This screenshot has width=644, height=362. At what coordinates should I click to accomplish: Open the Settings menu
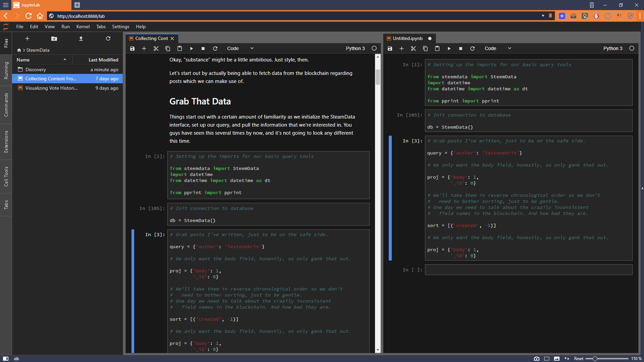(120, 27)
